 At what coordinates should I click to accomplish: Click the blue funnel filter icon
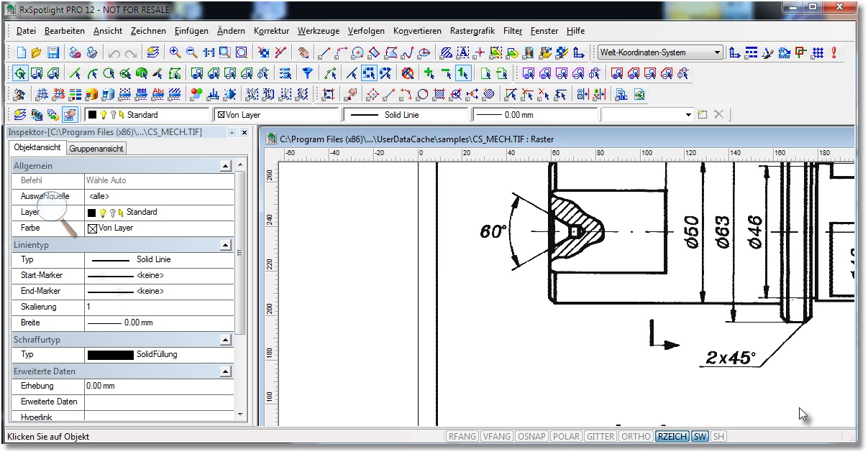(307, 73)
